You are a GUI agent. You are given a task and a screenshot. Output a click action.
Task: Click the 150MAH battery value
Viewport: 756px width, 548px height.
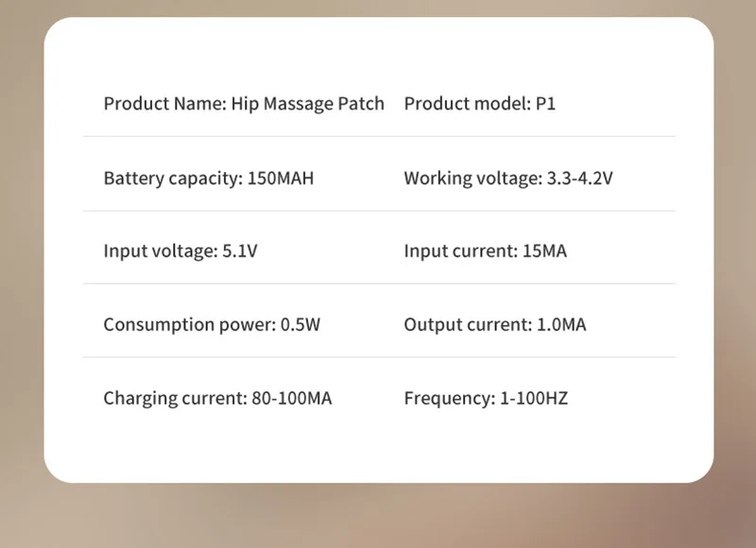(281, 179)
